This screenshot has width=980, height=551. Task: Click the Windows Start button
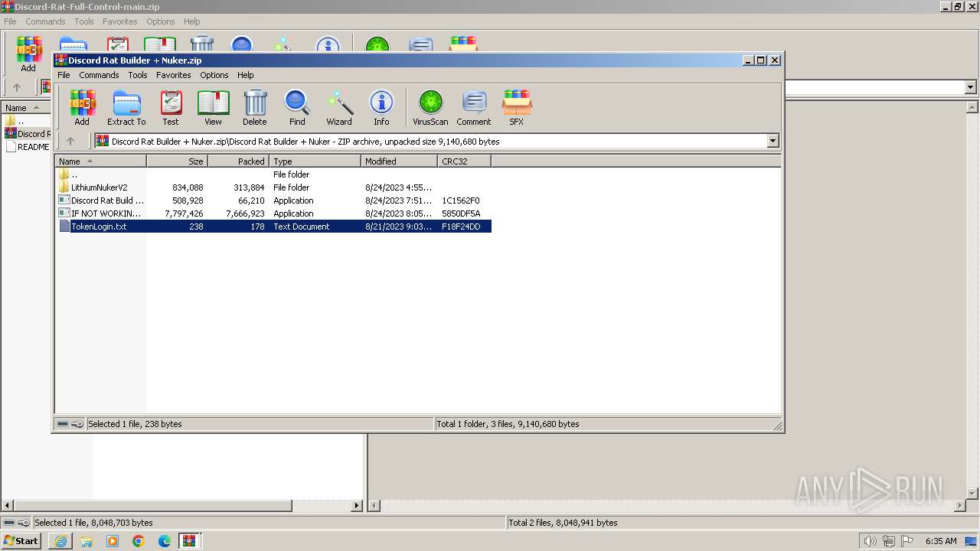[x=21, y=540]
